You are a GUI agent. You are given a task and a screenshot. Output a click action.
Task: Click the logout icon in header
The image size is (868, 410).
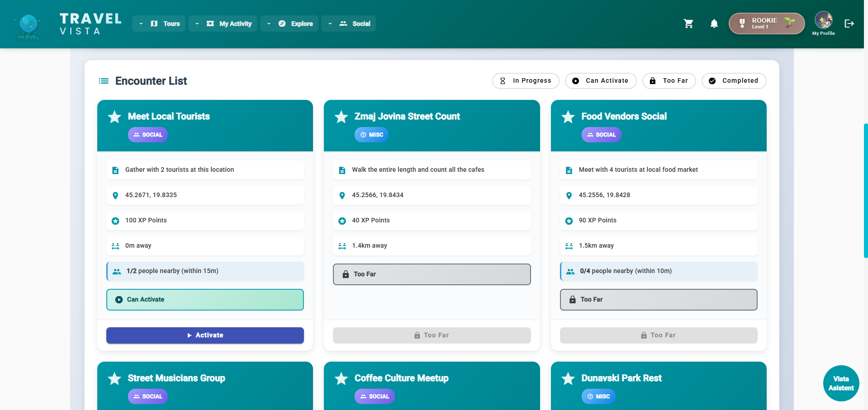849,24
